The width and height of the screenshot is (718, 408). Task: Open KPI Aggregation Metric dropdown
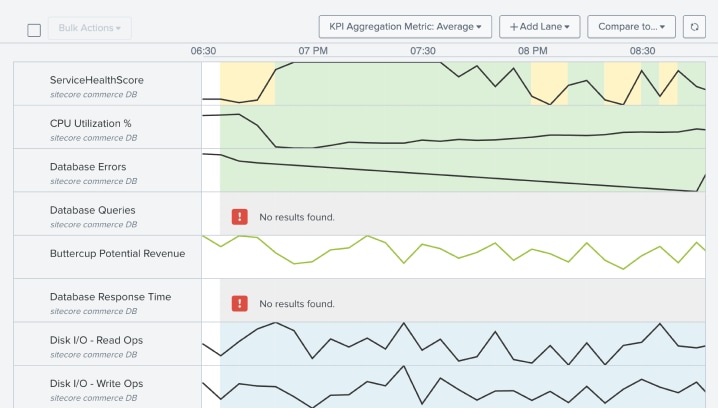(404, 27)
